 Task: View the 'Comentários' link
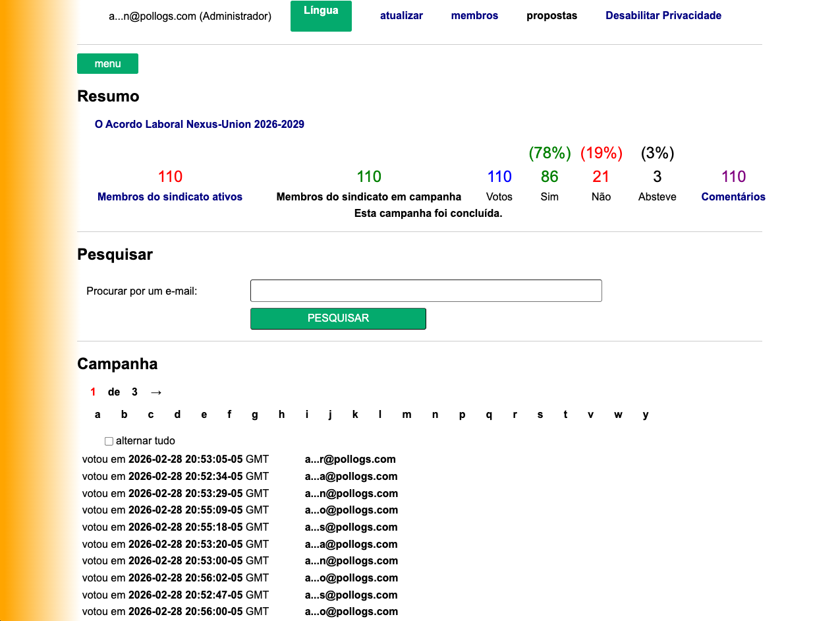[x=733, y=197]
